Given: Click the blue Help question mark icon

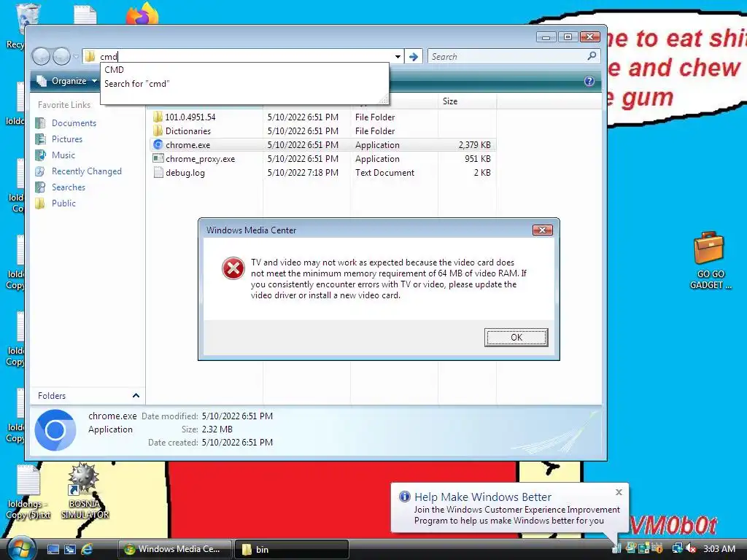Looking at the screenshot, I should tap(589, 81).
